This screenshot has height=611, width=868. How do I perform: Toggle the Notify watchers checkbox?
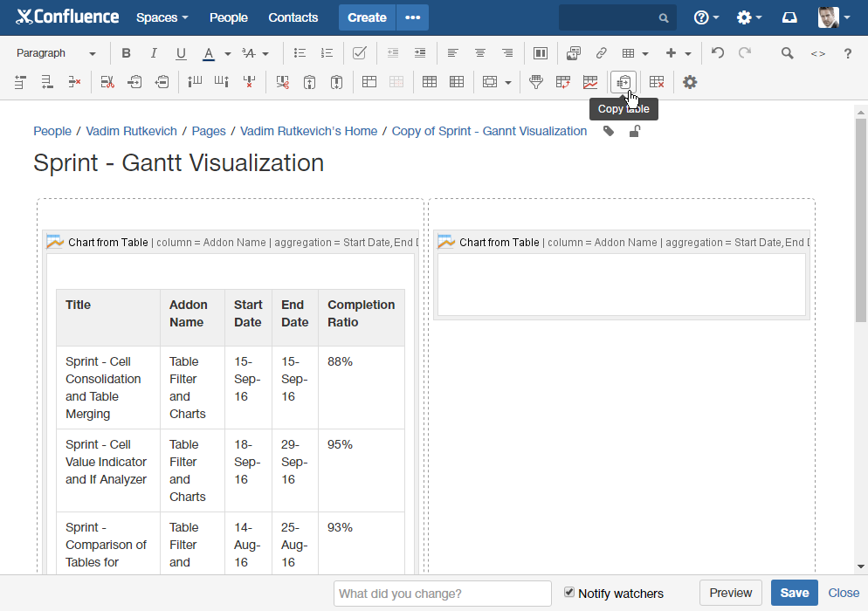click(569, 592)
